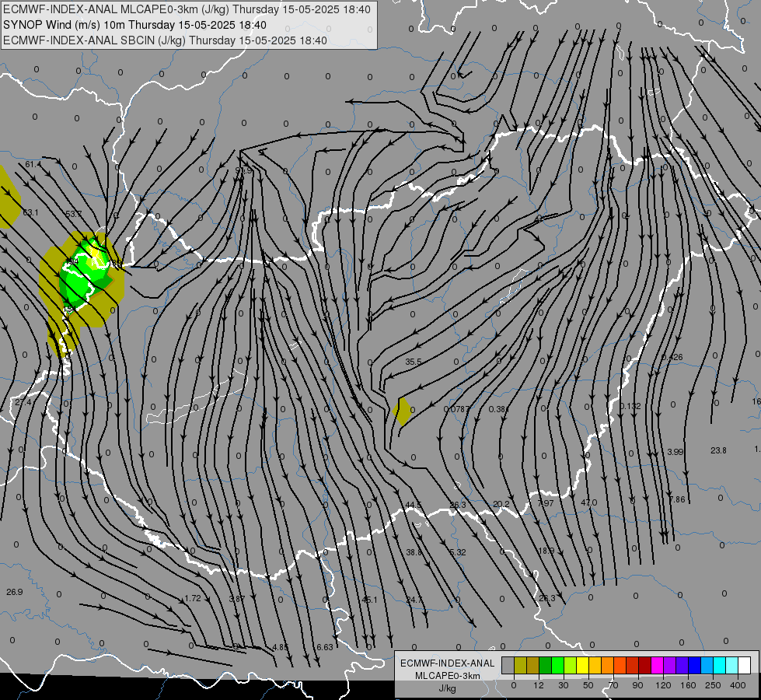Pick the dark red legend swatch
The height and width of the screenshot is (700, 761).
(x=645, y=665)
